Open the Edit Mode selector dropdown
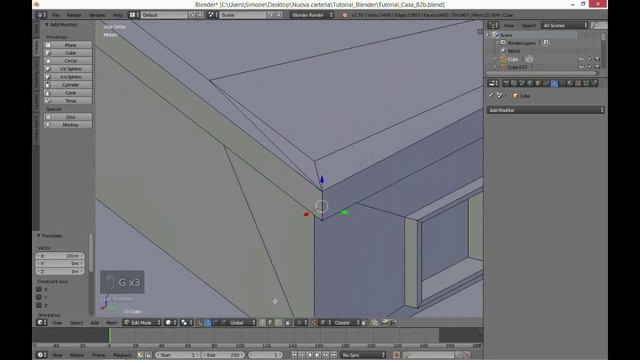Screen dimensions: 640x360 pyautogui.click(x=142, y=322)
